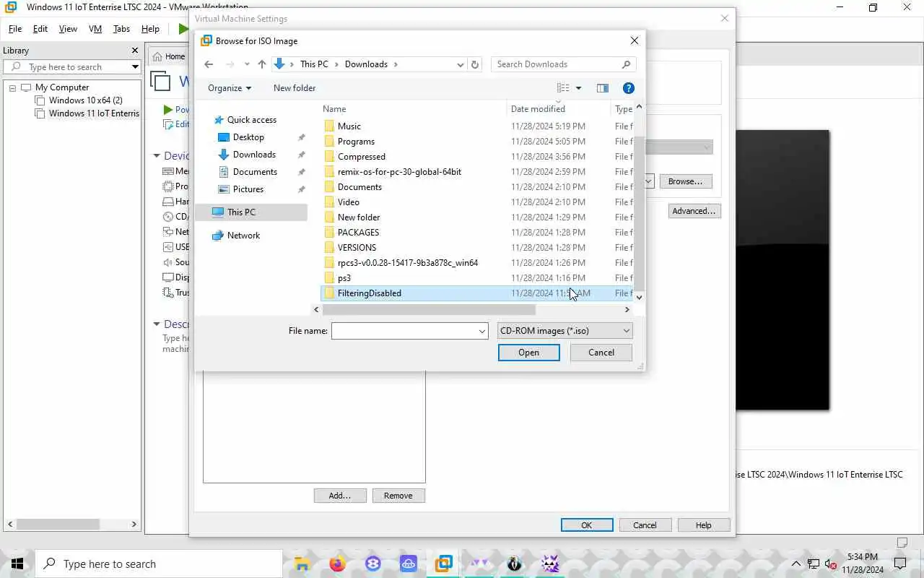
Task: Change the file list view icon
Action: pyautogui.click(x=563, y=88)
